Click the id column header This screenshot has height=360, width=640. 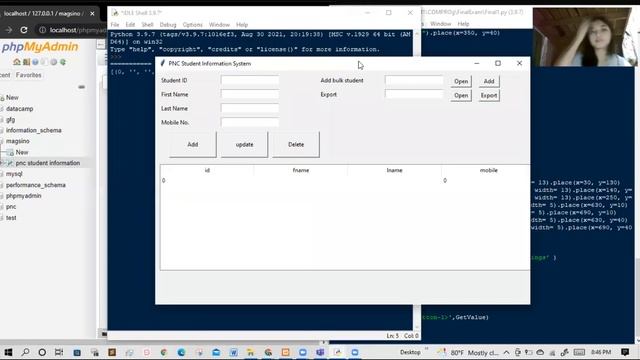pos(207,170)
